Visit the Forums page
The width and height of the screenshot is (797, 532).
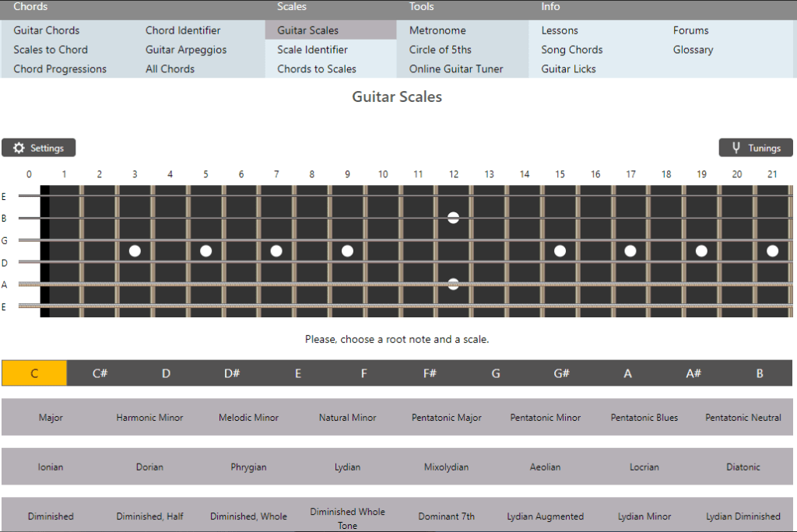690,30
